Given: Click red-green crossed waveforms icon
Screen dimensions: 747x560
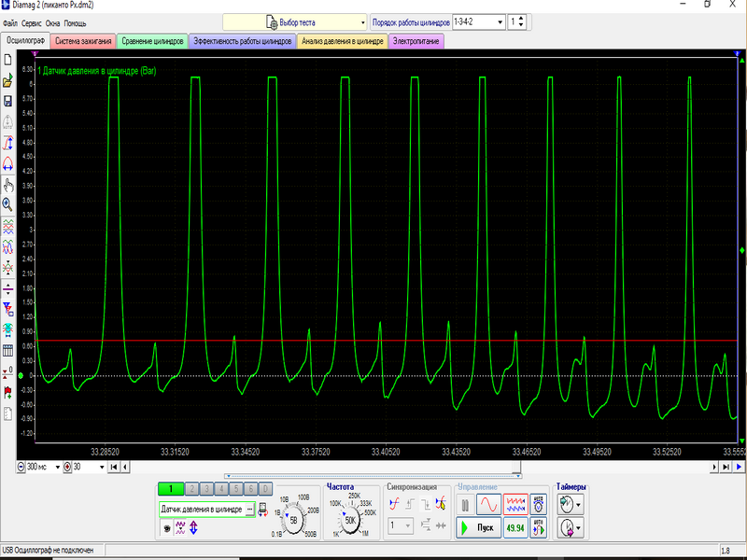Looking at the screenshot, I should point(7,268).
